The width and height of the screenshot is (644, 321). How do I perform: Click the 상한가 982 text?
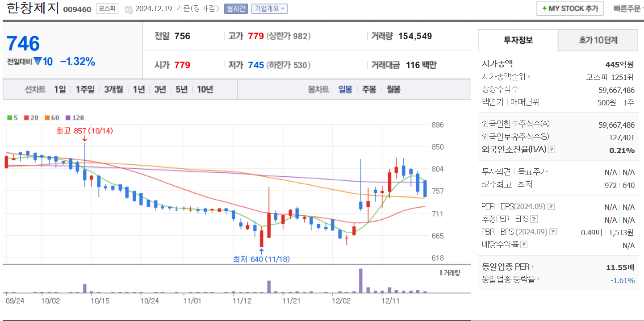288,36
